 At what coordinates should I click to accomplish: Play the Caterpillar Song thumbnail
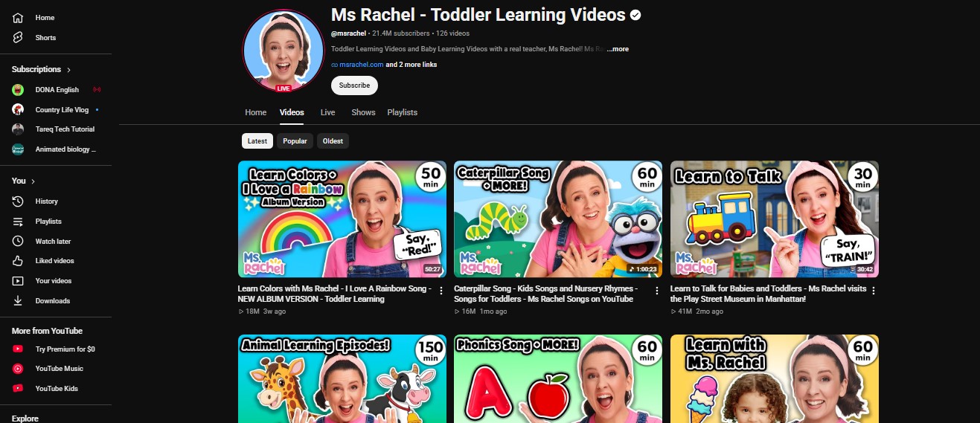coord(558,219)
